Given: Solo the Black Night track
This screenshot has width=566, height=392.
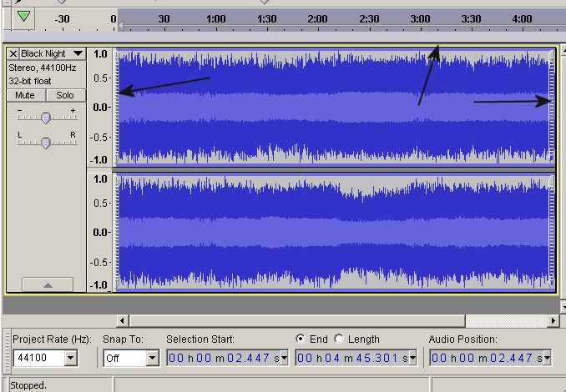Looking at the screenshot, I should [x=65, y=95].
